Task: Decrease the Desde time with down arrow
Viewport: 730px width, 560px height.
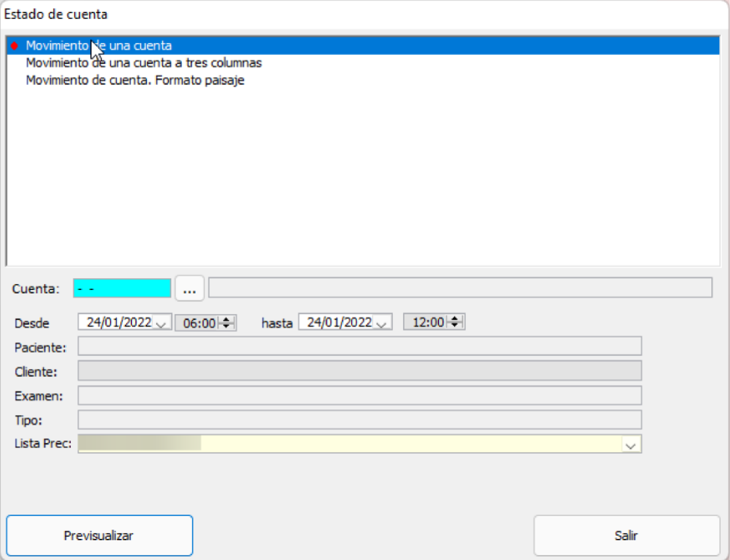Action: [x=227, y=326]
